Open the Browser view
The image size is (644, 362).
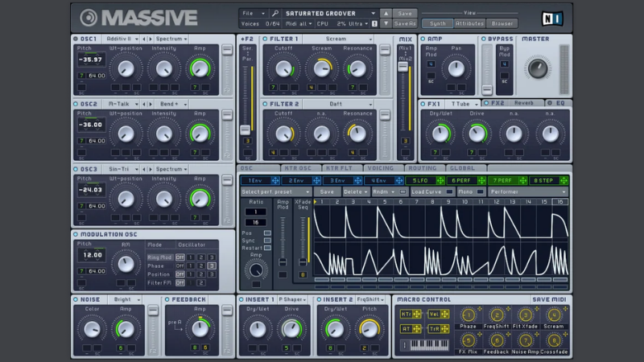pyautogui.click(x=502, y=23)
